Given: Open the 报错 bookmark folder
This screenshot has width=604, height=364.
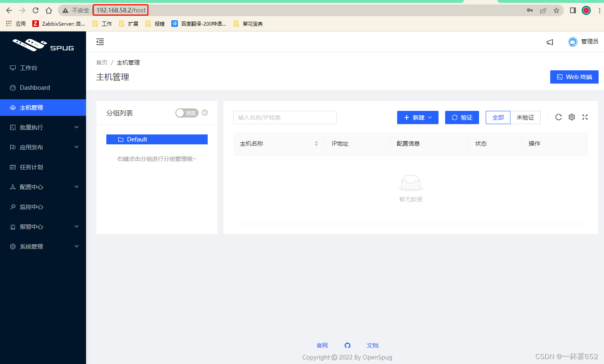Looking at the screenshot, I should [x=155, y=24].
